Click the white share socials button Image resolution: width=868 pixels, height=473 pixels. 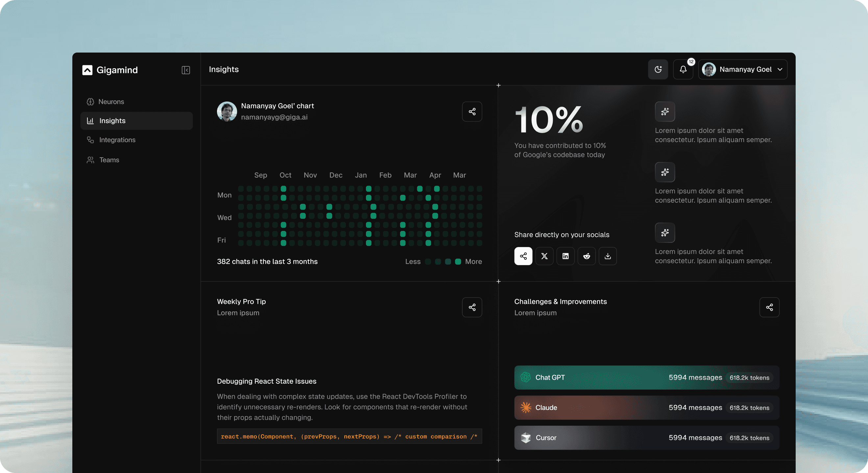pyautogui.click(x=523, y=256)
